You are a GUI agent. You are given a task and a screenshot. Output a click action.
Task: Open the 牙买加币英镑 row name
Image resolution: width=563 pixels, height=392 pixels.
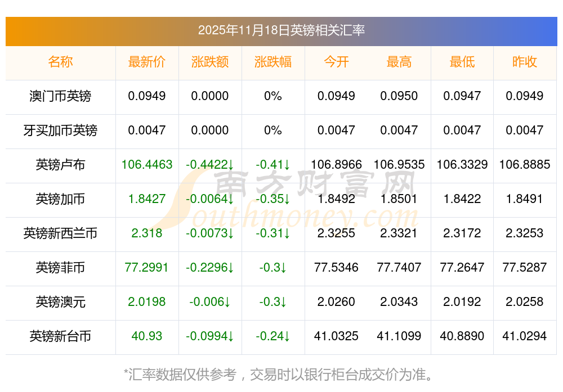point(60,130)
